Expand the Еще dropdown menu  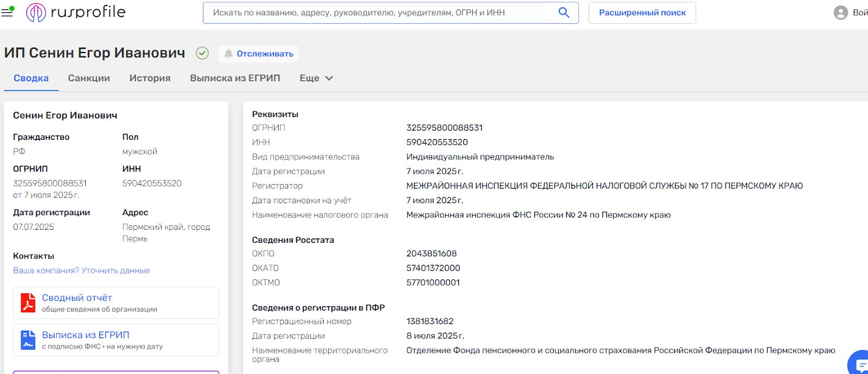tap(316, 78)
